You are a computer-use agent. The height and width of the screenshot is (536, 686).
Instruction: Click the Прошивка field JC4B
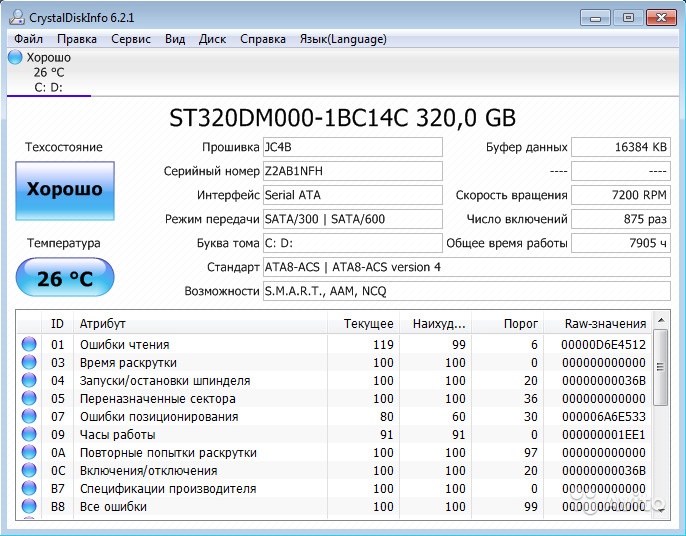[x=353, y=147]
